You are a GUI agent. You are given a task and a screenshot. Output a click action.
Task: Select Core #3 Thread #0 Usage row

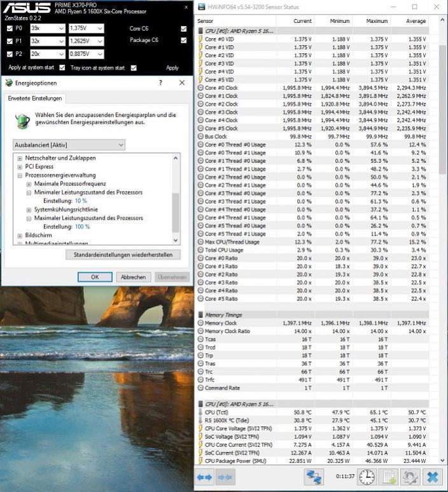coord(312,193)
